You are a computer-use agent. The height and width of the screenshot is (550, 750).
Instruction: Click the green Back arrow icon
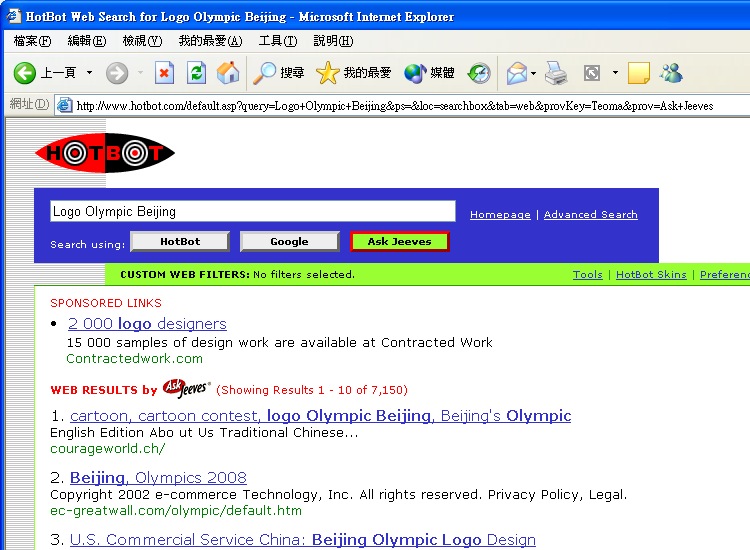pos(24,73)
